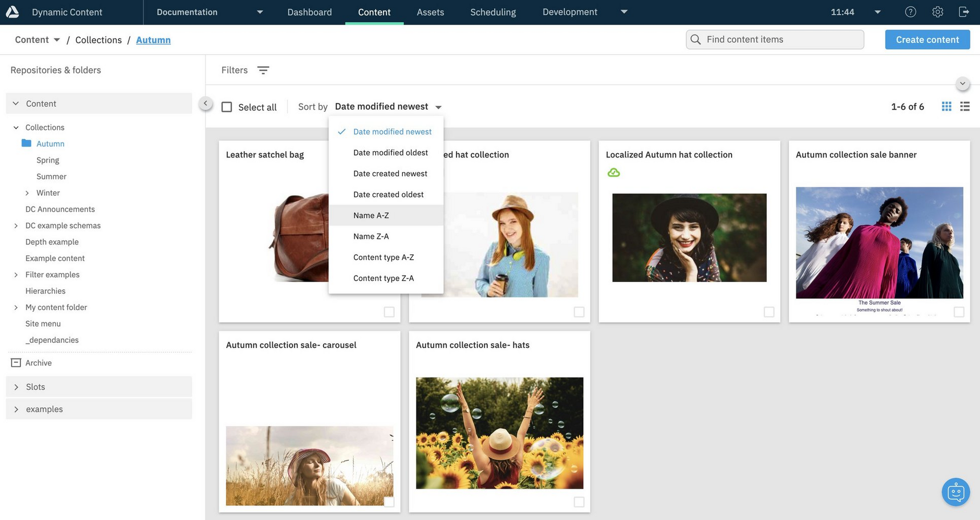Open the Site menu folder
980x520 pixels.
click(x=43, y=323)
